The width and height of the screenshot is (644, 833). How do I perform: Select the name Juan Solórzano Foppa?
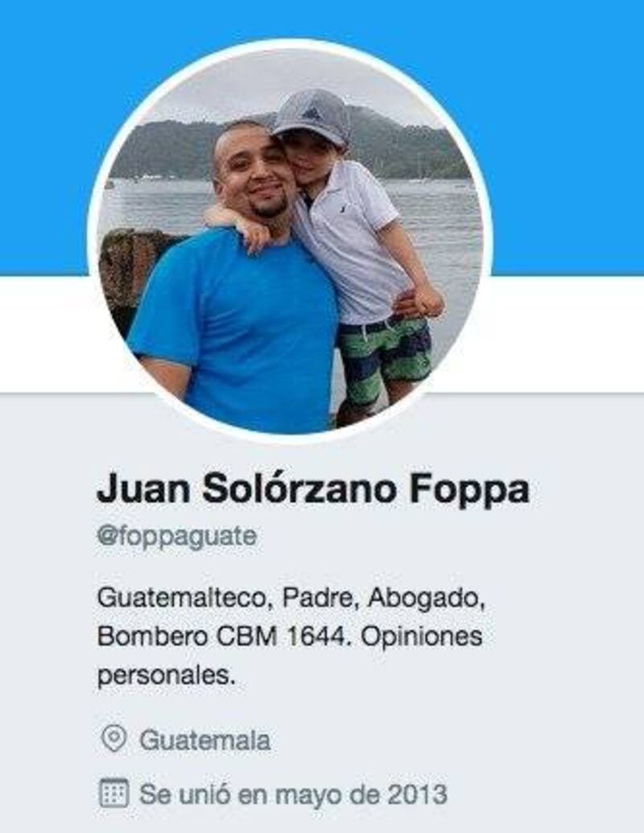tap(313, 489)
